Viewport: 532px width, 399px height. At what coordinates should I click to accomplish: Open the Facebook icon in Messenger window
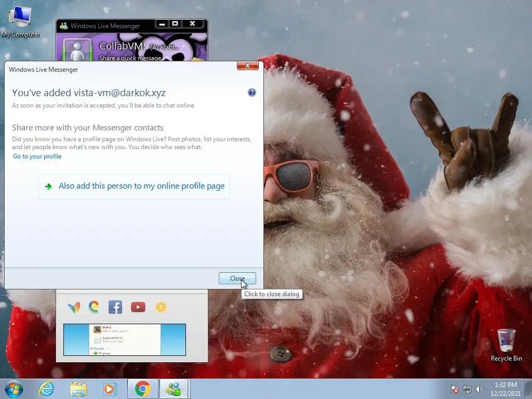click(115, 307)
